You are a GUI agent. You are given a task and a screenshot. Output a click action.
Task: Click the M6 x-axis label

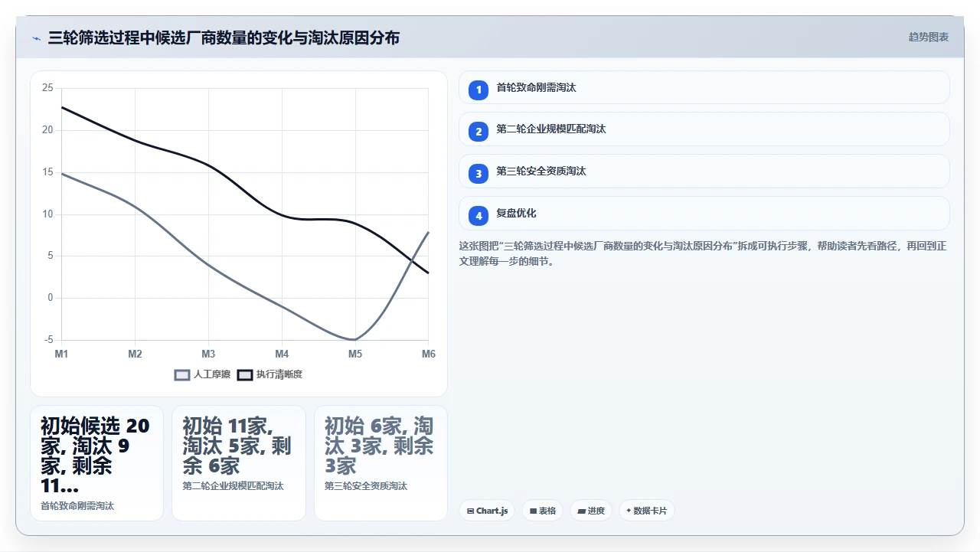(429, 354)
